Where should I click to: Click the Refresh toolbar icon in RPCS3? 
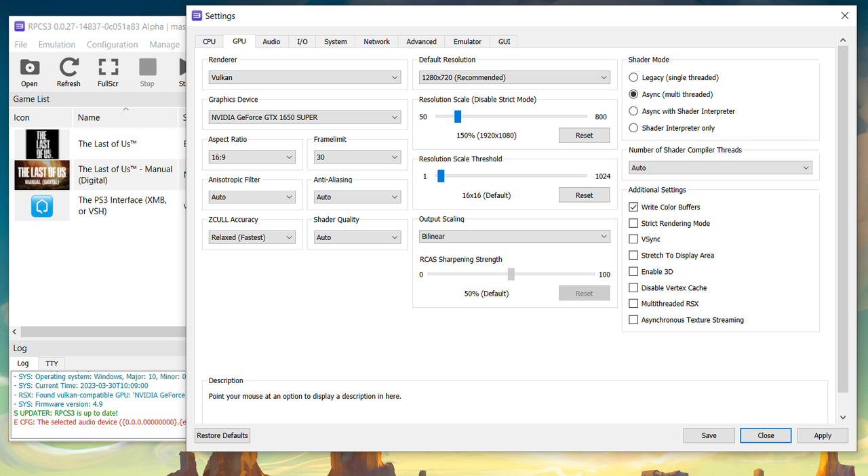click(x=68, y=67)
